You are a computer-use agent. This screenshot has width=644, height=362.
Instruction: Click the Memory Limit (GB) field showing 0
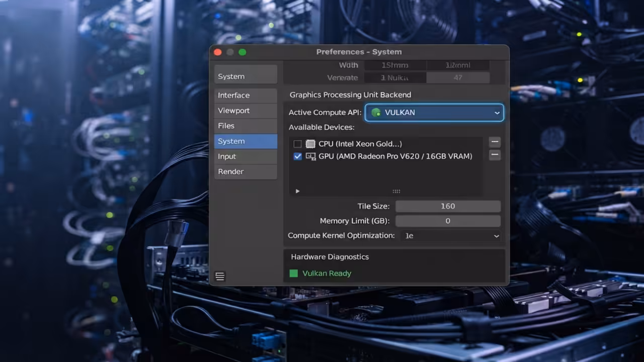(x=448, y=221)
